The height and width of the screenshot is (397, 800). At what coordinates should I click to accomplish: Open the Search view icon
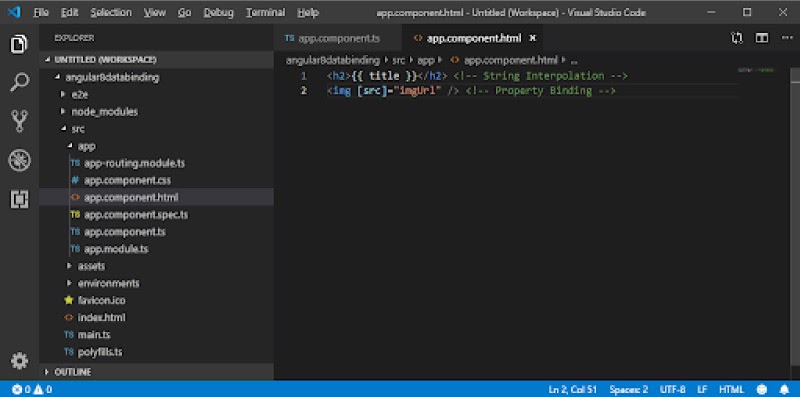pyautogui.click(x=19, y=82)
